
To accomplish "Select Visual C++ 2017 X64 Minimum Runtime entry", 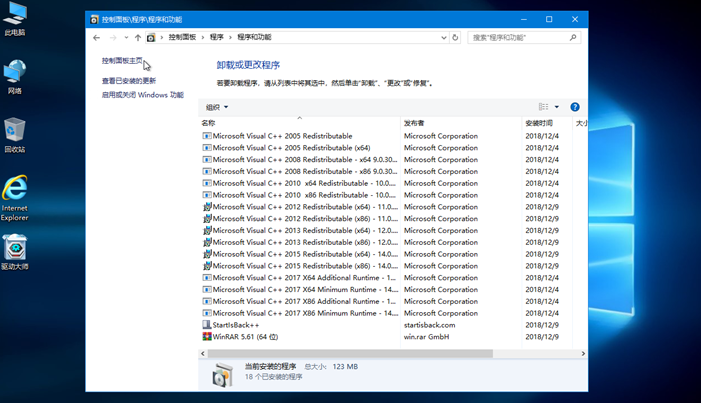I will [x=305, y=290].
